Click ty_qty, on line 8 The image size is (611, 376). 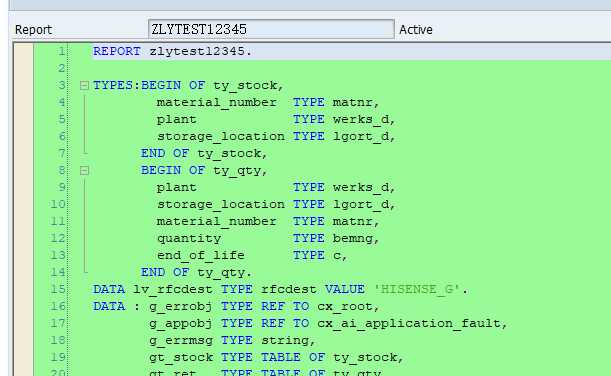click(x=240, y=171)
